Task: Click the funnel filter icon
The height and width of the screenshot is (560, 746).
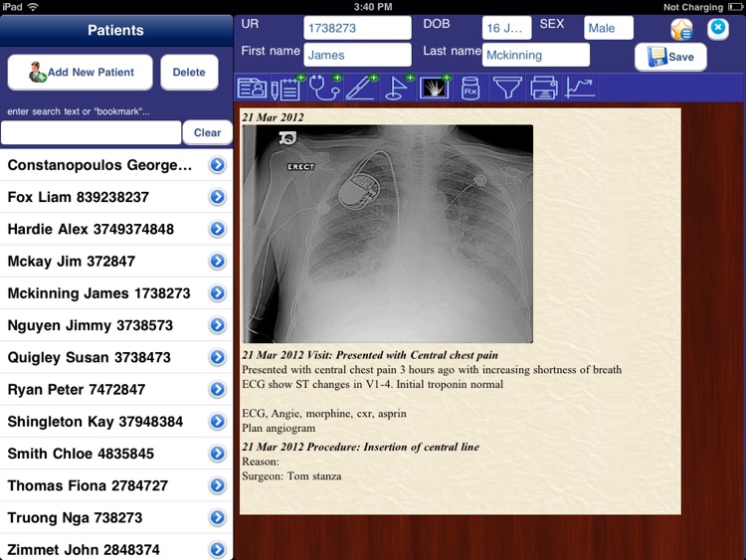Action: coord(507,89)
